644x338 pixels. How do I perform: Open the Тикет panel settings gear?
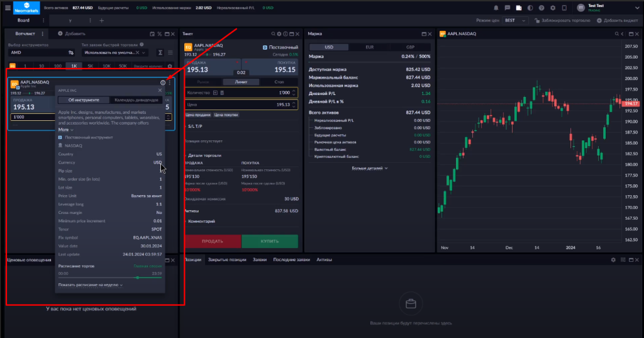tap(279, 34)
